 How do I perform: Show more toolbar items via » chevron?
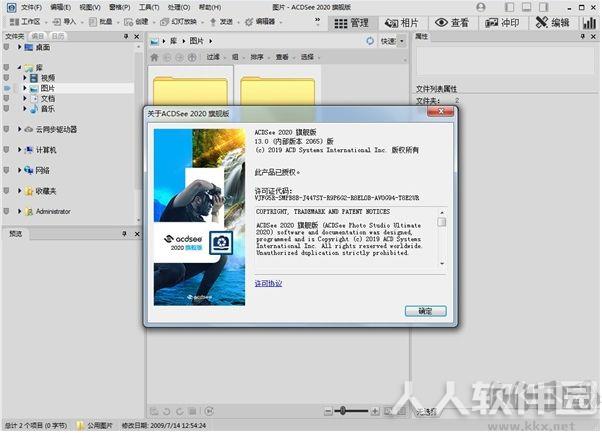(317, 20)
